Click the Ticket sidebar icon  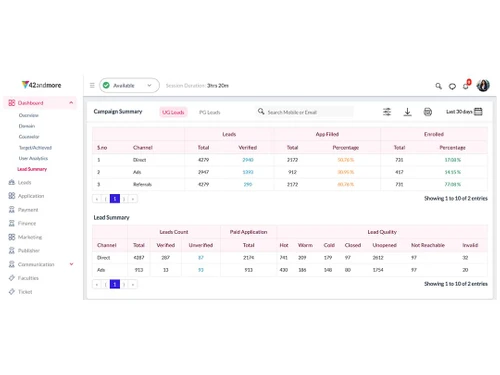[12, 292]
